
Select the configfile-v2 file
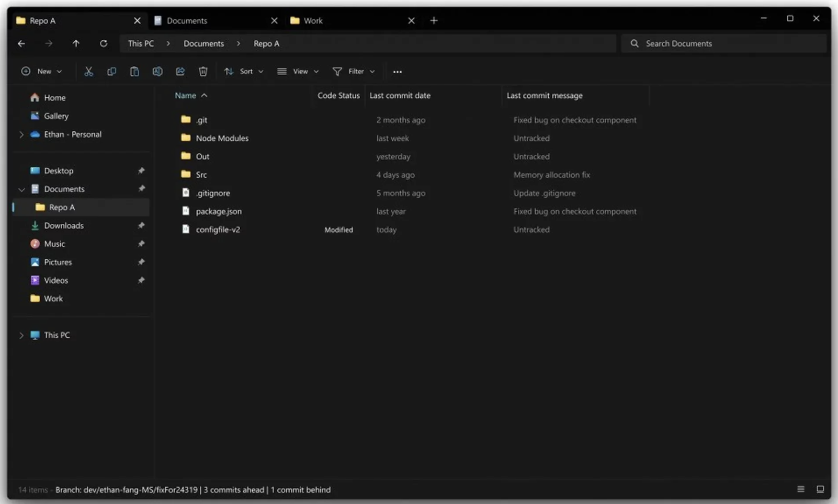click(218, 230)
